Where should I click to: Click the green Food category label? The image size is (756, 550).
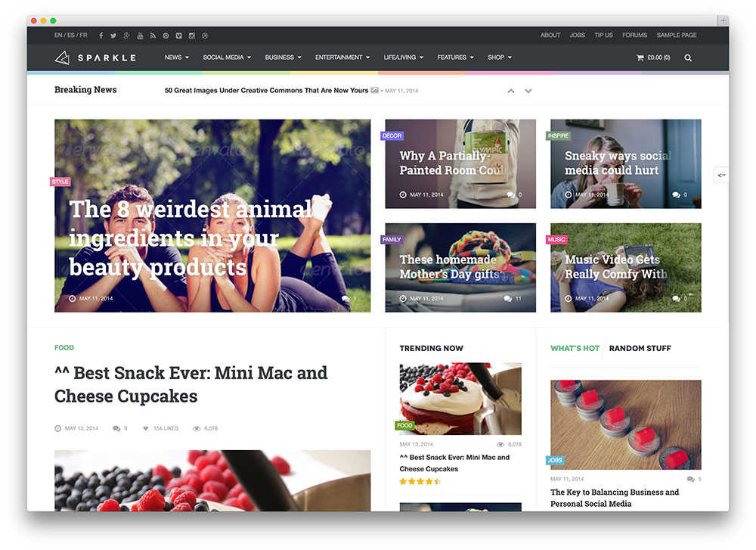click(64, 348)
